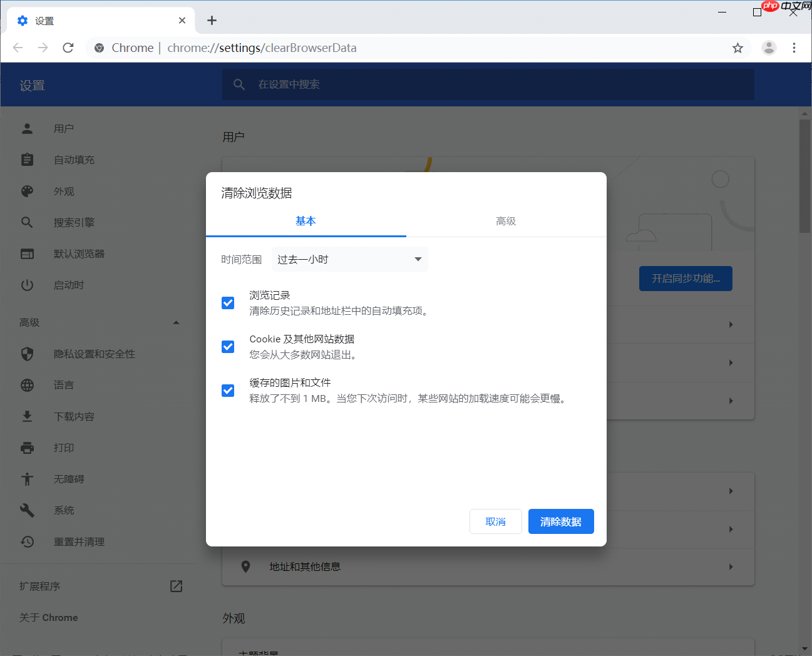Uncheck 缓存的图片和文件 option
Image resolution: width=812 pixels, height=656 pixels.
(x=227, y=390)
